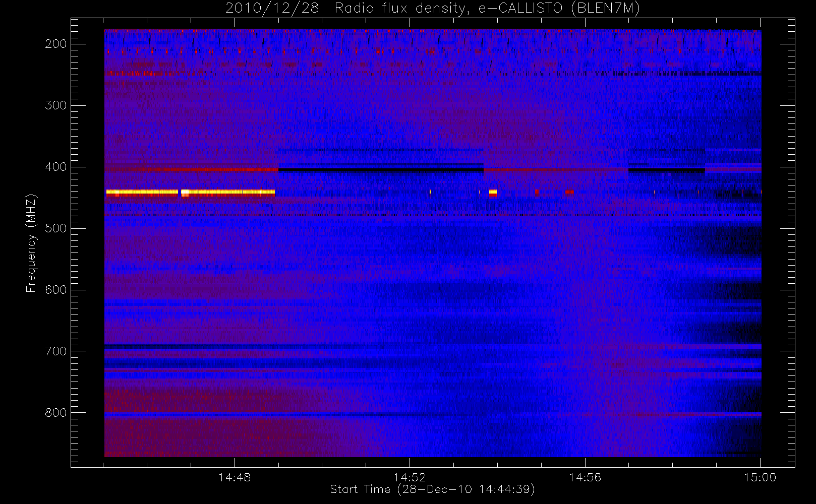
Task: Click the black horizontal band near 405 MHz at 14:50
Action: click(x=381, y=170)
